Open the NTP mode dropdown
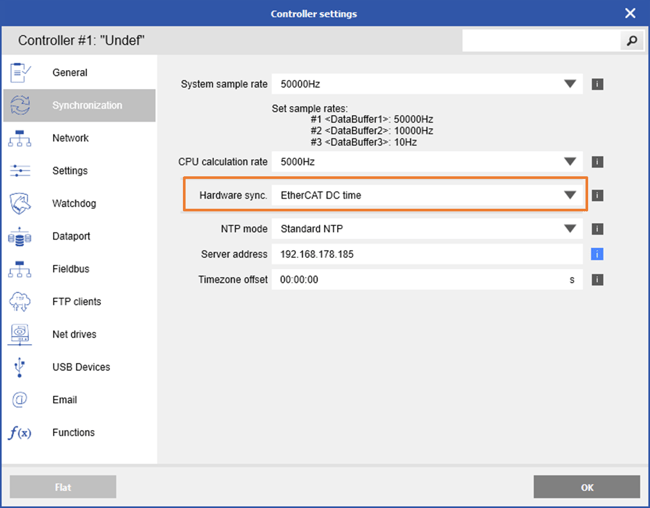Image resolution: width=650 pixels, height=508 pixels. [x=570, y=228]
